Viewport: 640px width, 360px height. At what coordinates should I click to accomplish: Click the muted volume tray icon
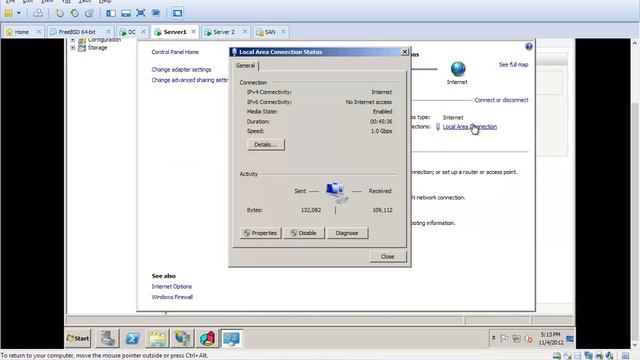tap(529, 339)
